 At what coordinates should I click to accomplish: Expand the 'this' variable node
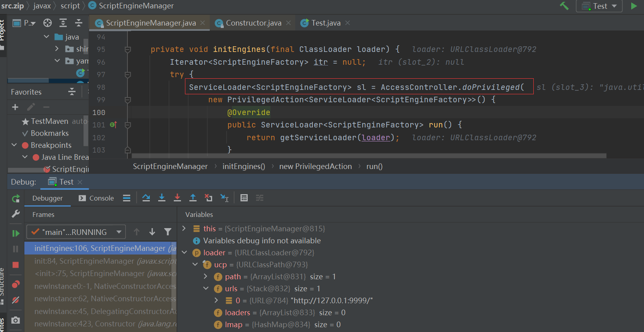[184, 228]
